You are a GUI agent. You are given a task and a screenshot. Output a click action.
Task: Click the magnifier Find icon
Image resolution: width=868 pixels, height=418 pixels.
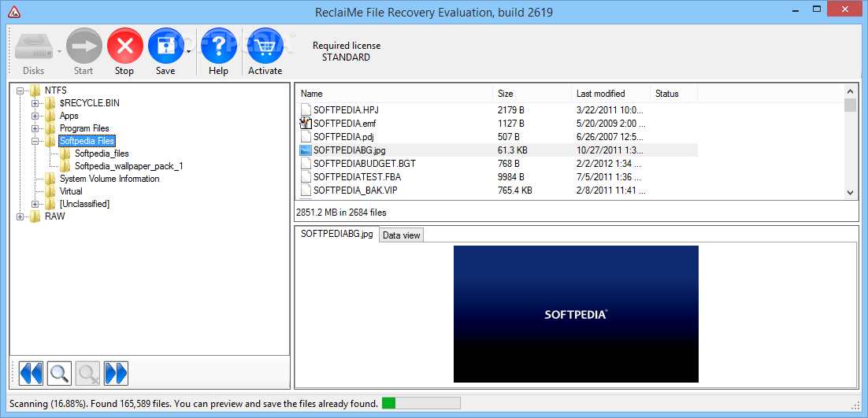(59, 373)
